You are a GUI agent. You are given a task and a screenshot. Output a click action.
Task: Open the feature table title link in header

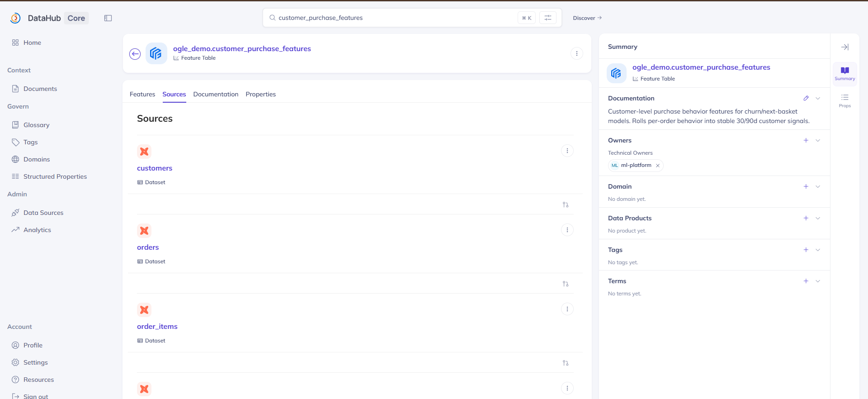click(242, 49)
